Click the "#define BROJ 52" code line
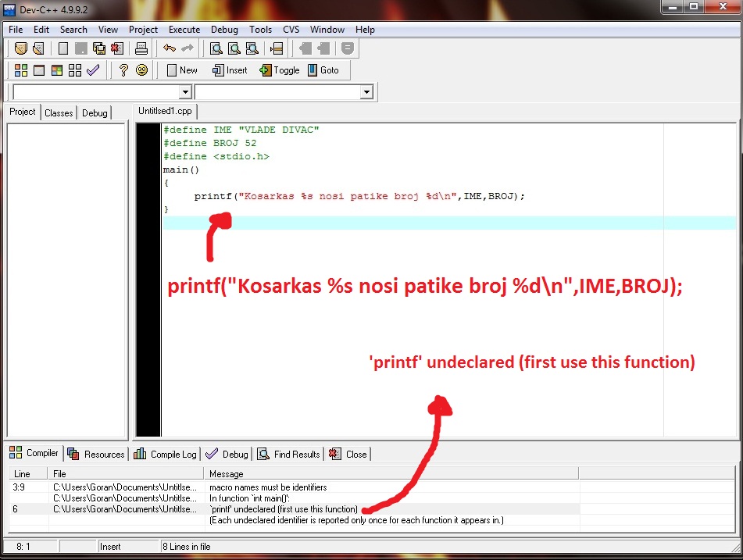This screenshot has height=560, width=743. coord(209,143)
